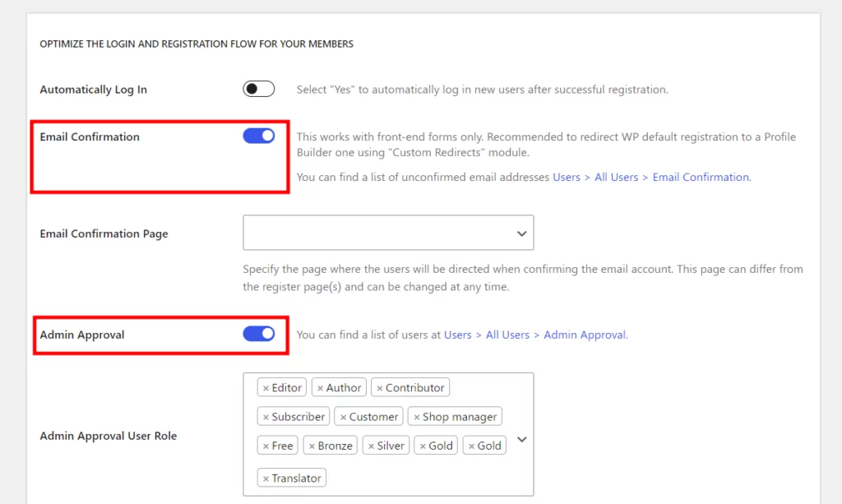The width and height of the screenshot is (842, 504).
Task: Remove Subscriber role via x icon
Action: 266,417
